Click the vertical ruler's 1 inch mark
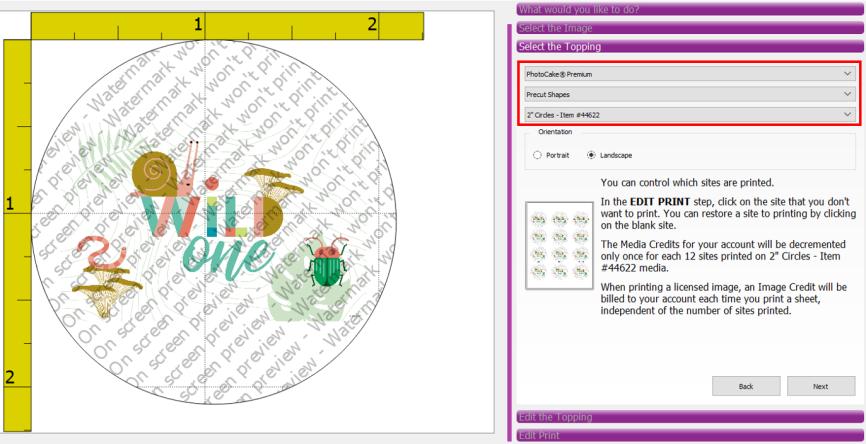 [10, 205]
